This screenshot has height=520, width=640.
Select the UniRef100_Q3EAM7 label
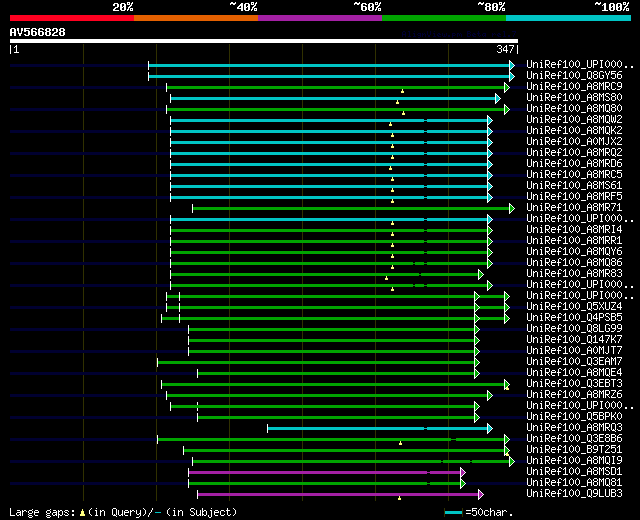click(x=574, y=362)
